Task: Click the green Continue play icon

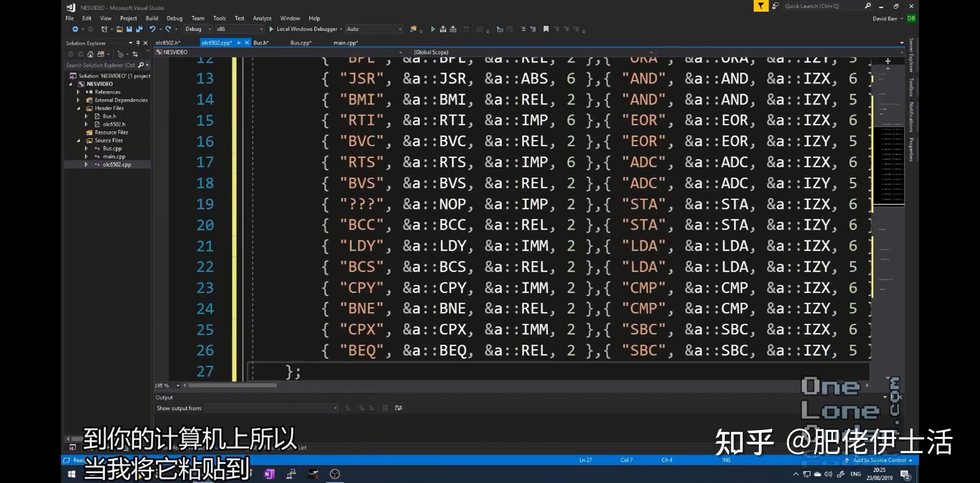Action: (433, 29)
